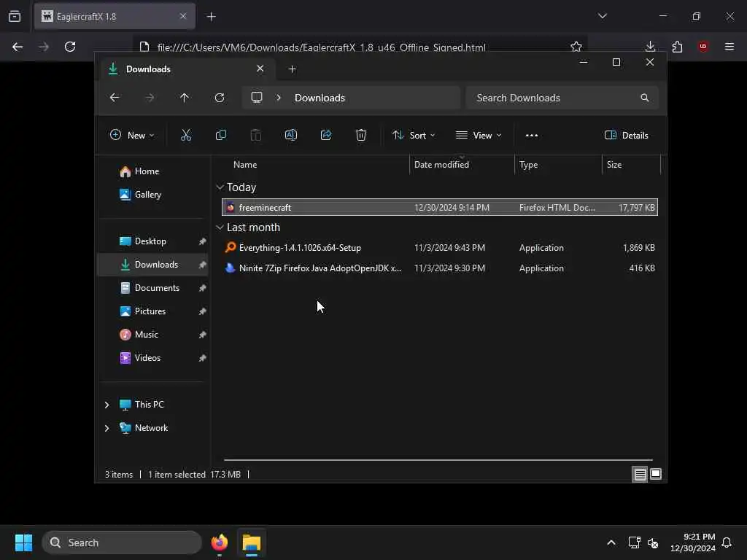Go back in File Explorer
Image resolution: width=747 pixels, height=560 pixels.
[115, 98]
